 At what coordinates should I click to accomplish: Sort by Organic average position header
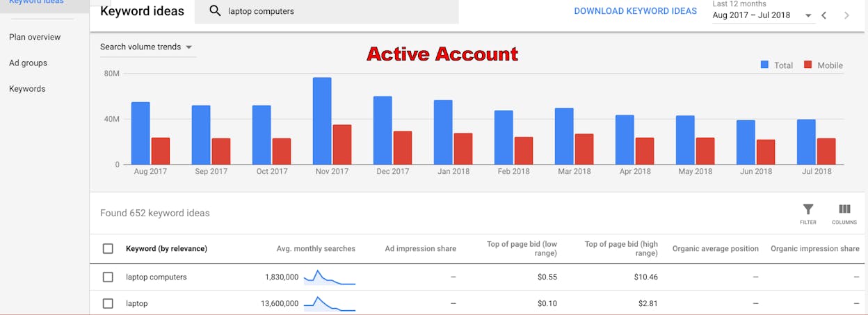tap(716, 248)
